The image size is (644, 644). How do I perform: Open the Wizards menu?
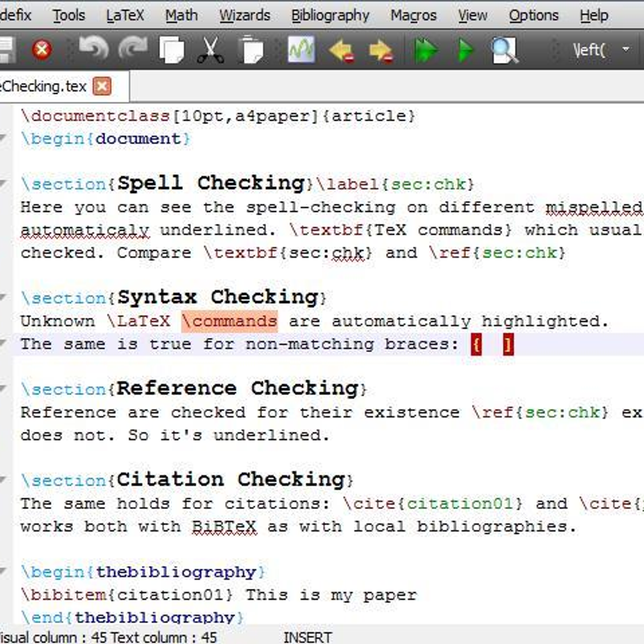point(245,15)
